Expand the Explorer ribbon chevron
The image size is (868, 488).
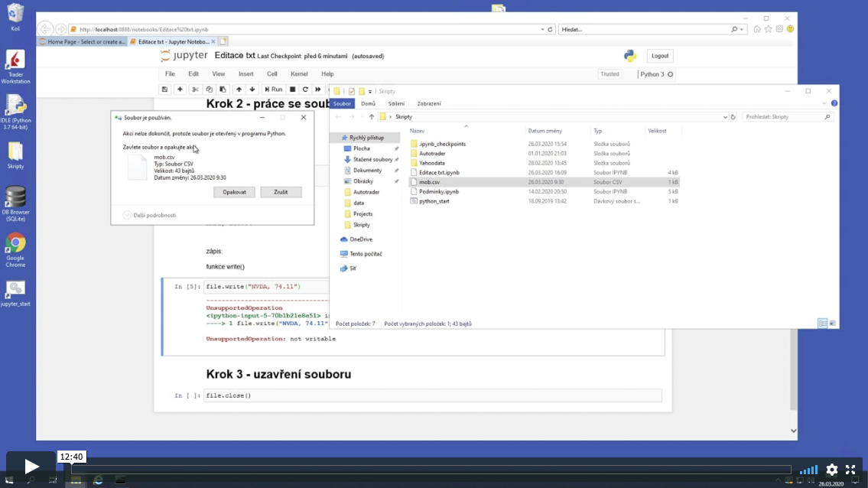pyautogui.click(x=826, y=103)
